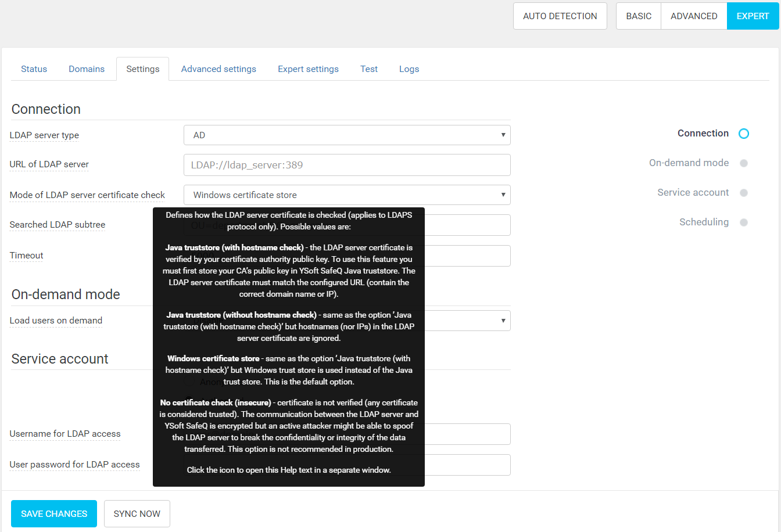781x532 pixels.
Task: Switch to ADVANCED configuration mode
Action: coord(693,16)
